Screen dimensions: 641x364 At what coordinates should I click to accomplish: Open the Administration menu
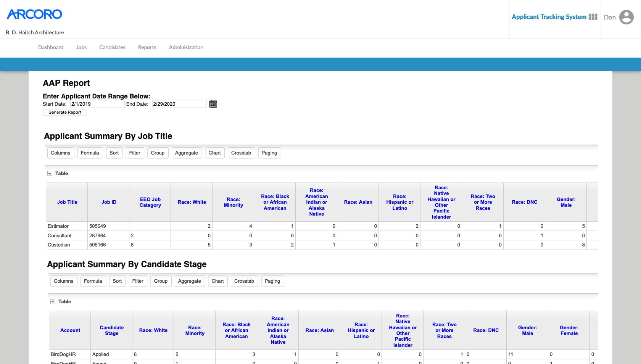tap(186, 47)
